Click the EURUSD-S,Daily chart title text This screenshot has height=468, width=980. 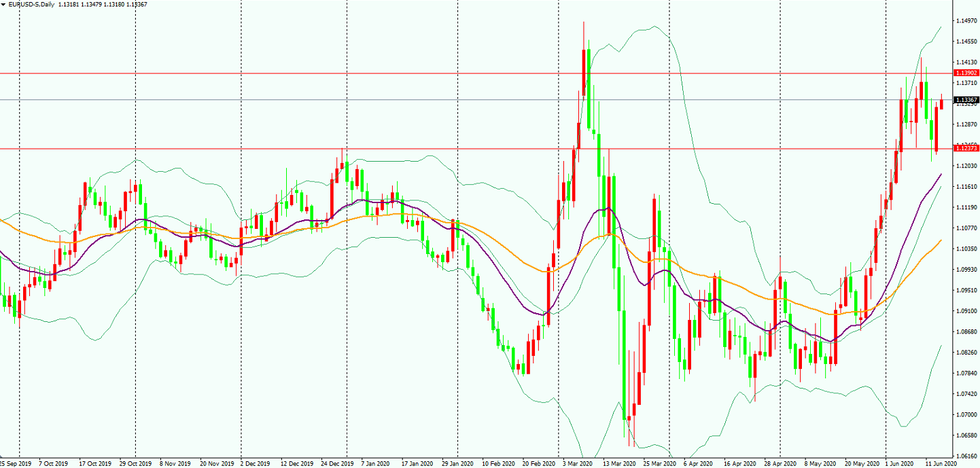32,4
